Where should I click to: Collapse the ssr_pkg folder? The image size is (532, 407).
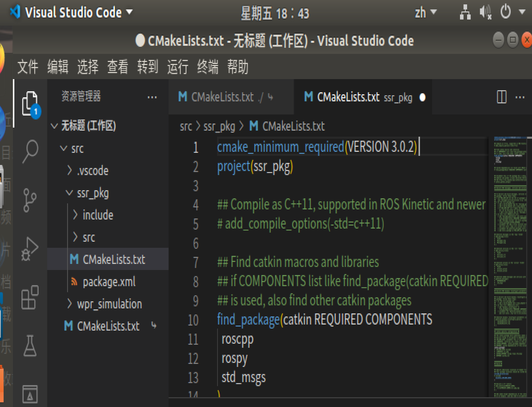tap(69, 193)
